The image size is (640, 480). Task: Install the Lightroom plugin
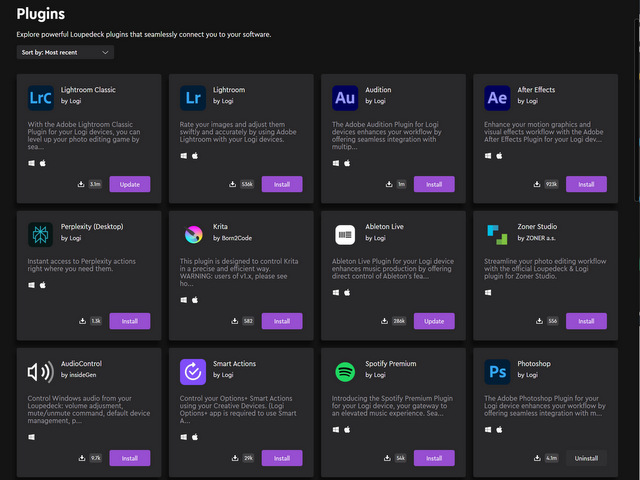[x=282, y=184]
